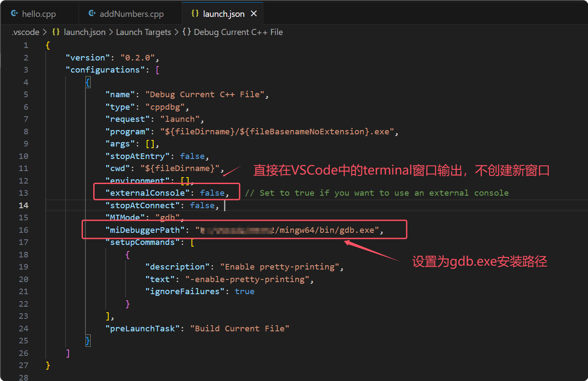Open the addNumbers.cpp tab
The width and height of the screenshot is (588, 381).
131,14
